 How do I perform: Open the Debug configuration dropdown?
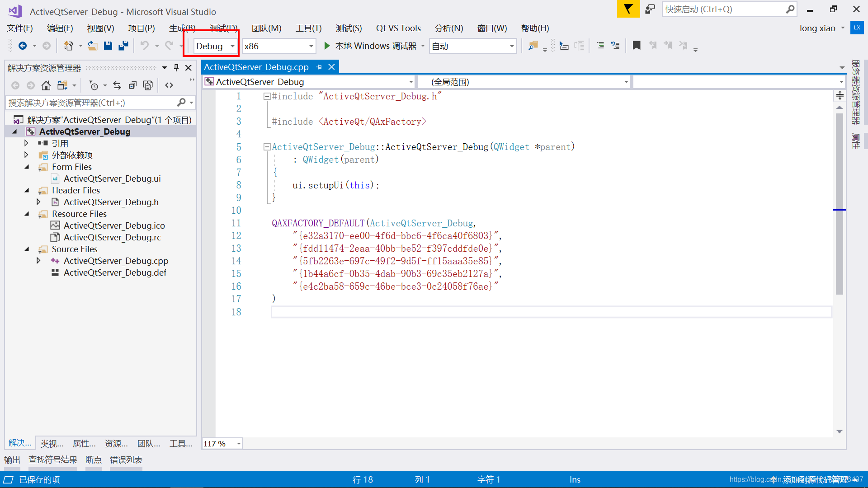(232, 46)
